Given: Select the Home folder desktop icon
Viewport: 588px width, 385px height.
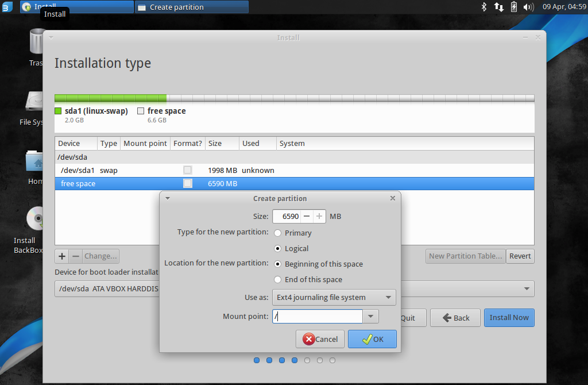Looking at the screenshot, I should [x=35, y=167].
